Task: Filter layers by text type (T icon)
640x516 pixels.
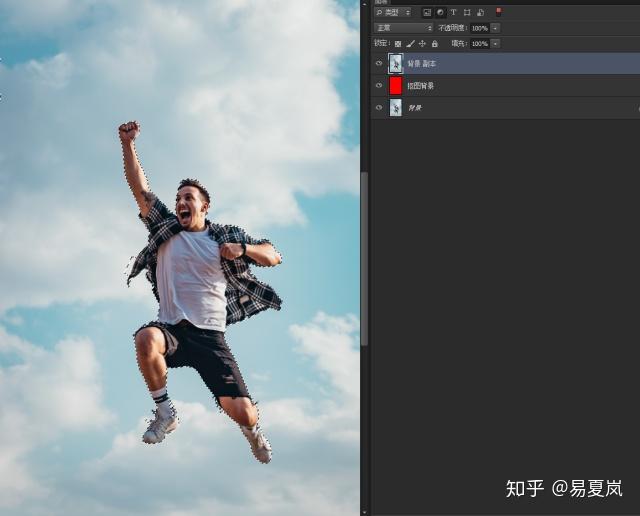Action: 453,13
